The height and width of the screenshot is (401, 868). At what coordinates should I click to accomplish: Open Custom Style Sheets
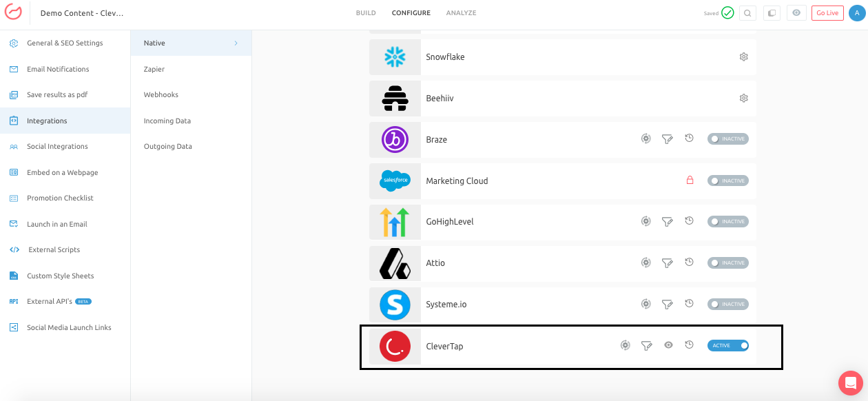point(65,276)
